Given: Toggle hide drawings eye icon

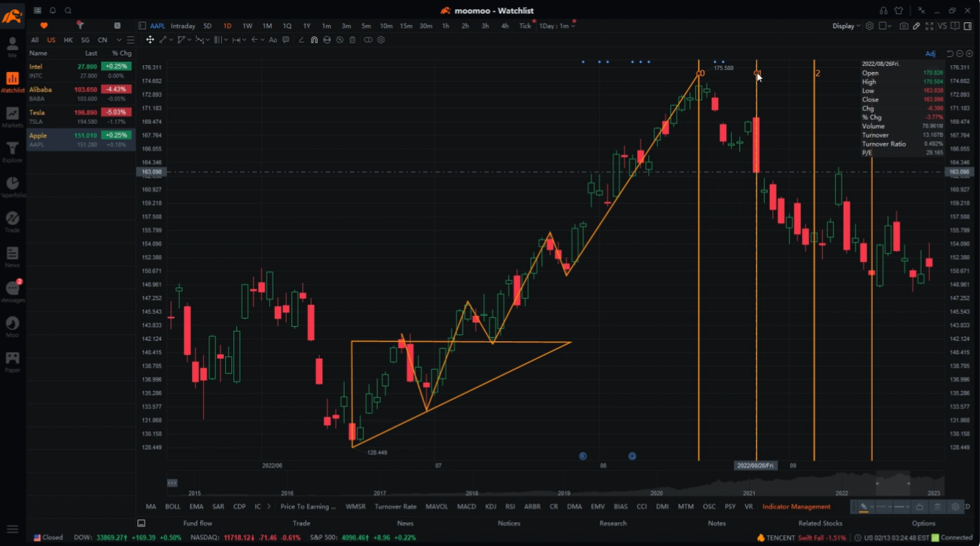Looking at the screenshot, I should [x=340, y=40].
